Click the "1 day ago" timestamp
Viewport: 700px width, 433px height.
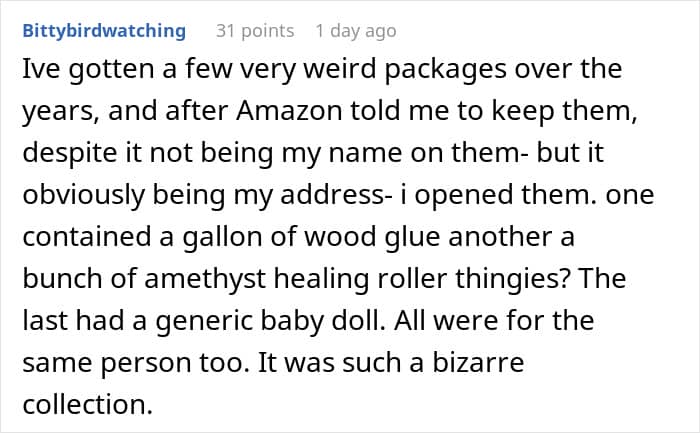pos(355,31)
